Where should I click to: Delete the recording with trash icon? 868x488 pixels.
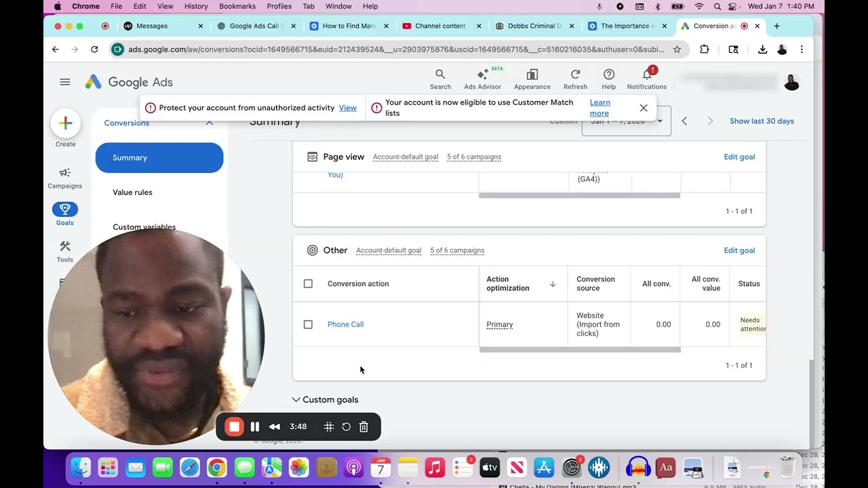click(x=364, y=427)
